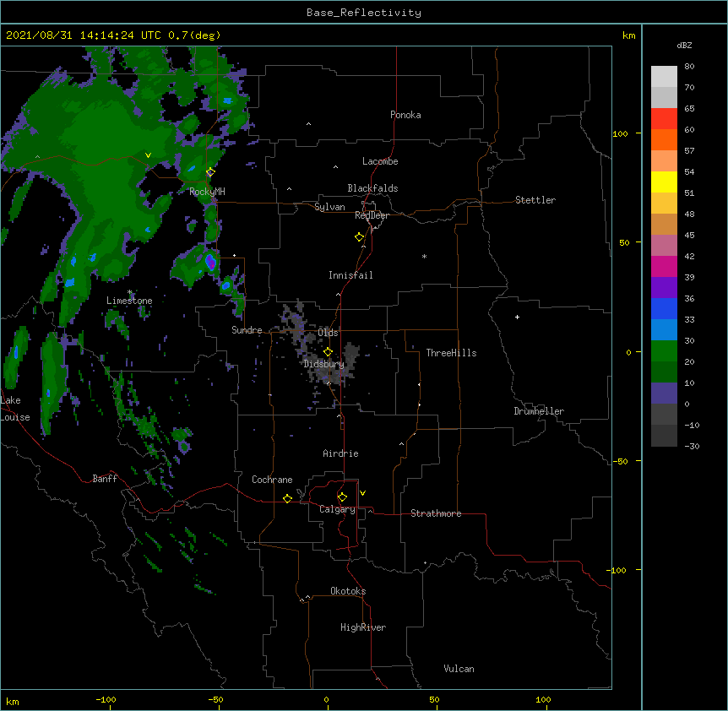
Task: Pick the dark orange 60-57 dBZ legend swatch
Action: click(x=664, y=139)
